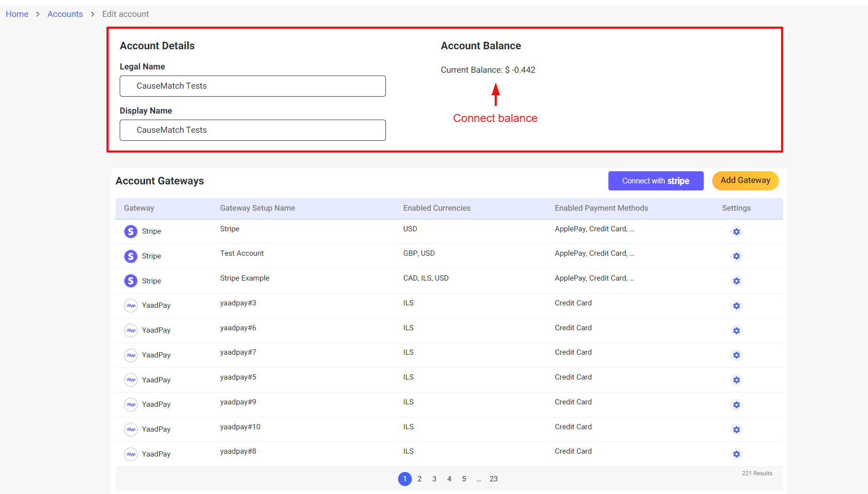868x494 pixels.
Task: Open settings gear for yaadpay#5 row
Action: [736, 380]
